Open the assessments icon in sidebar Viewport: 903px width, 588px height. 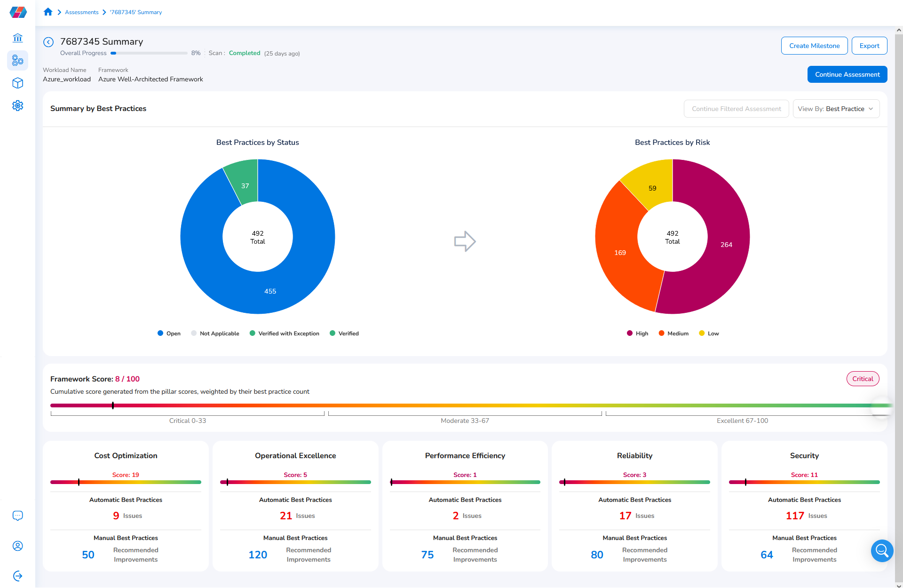pos(18,60)
